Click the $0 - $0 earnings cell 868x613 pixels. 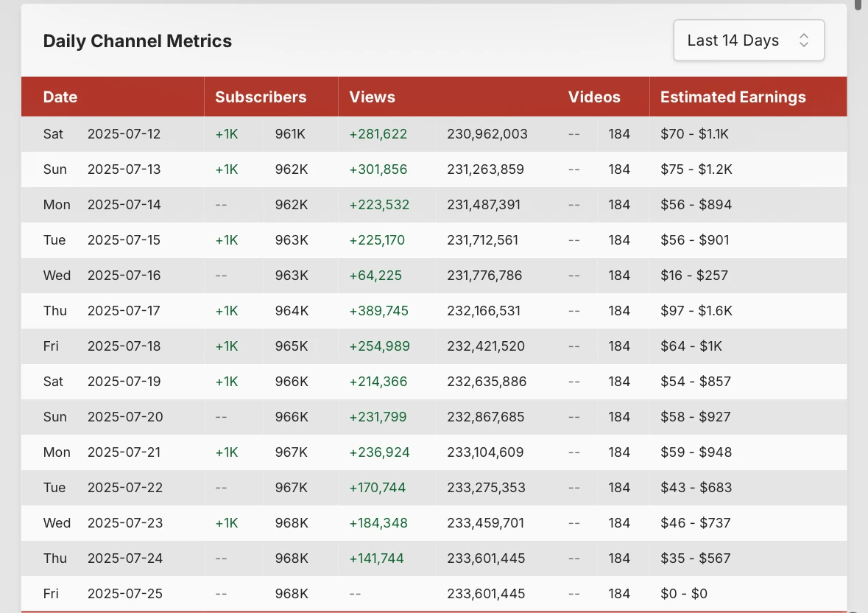click(x=684, y=594)
